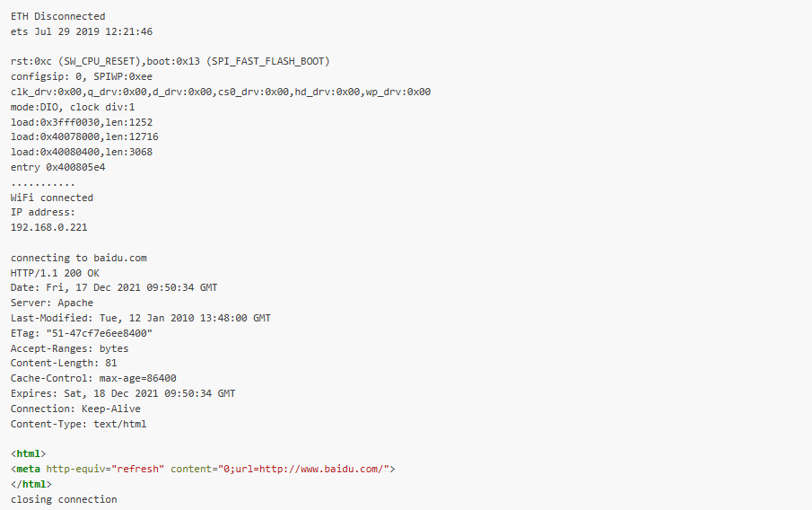Click the entry 0x400805e4 line
Image resolution: width=812 pixels, height=510 pixels.
pyautogui.click(x=58, y=167)
